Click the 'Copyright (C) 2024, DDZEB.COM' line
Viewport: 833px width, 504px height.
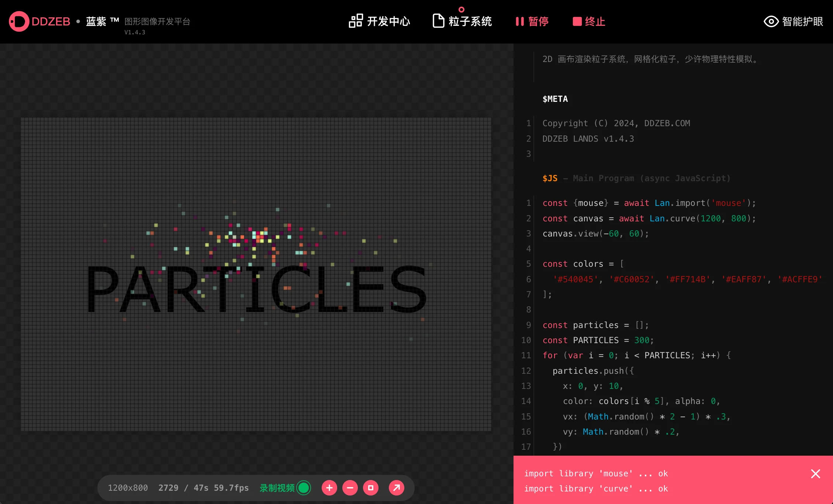point(616,123)
